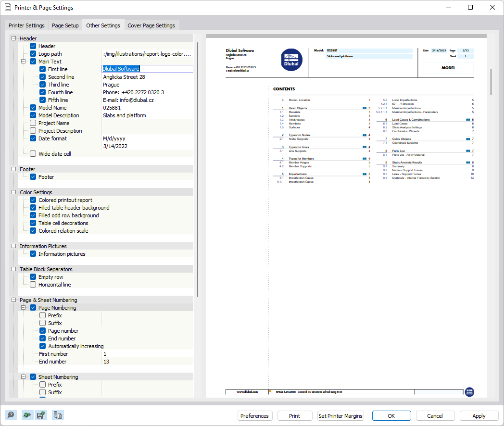Open help via the question mark icon
Image resolution: width=504 pixels, height=426 pixels.
point(11,415)
